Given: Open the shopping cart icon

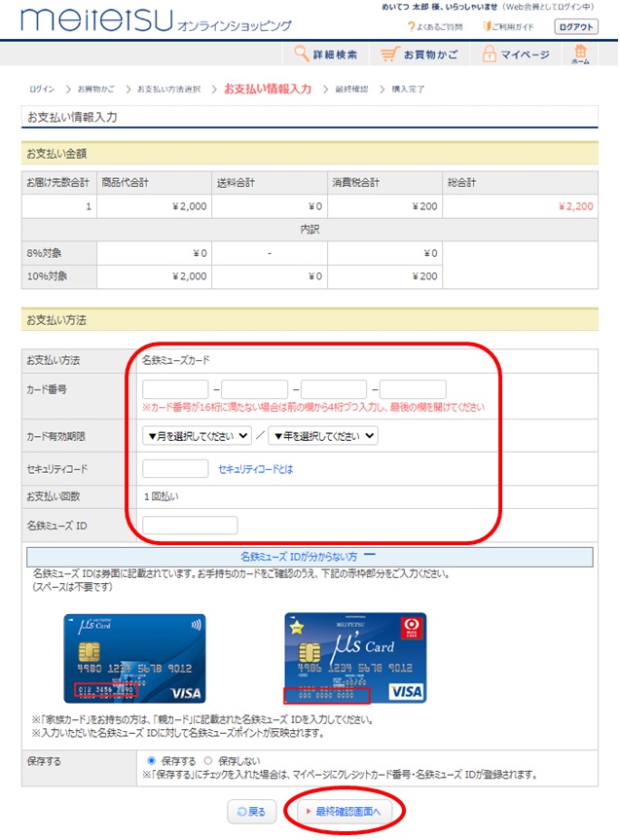Looking at the screenshot, I should [389, 55].
